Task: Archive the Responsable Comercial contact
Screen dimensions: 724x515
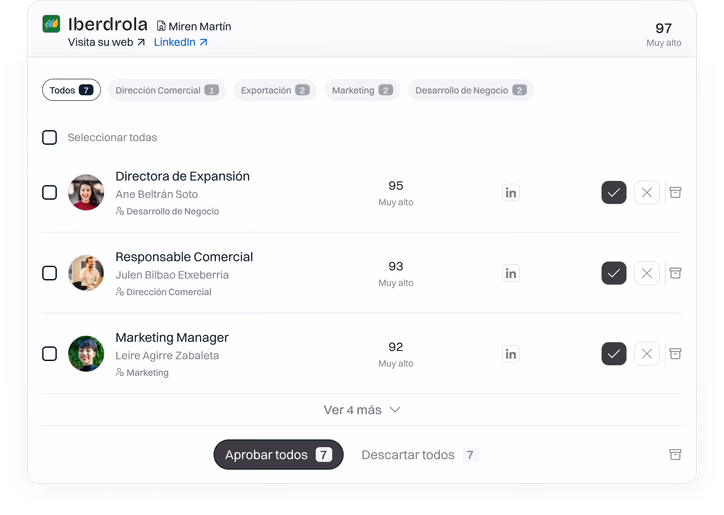Action: pos(675,273)
